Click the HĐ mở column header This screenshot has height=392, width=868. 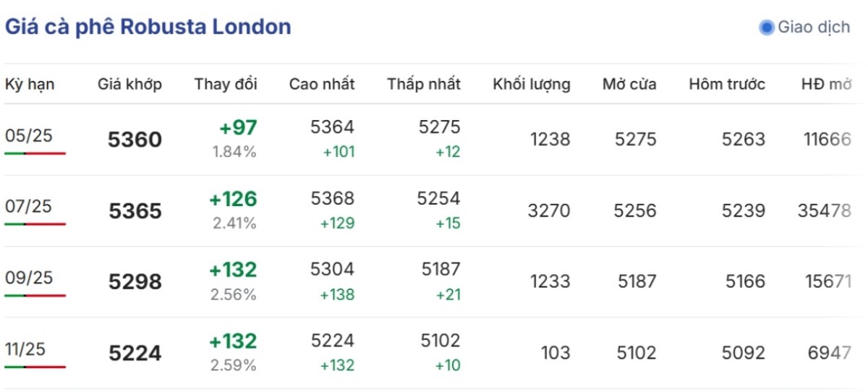coord(826,84)
